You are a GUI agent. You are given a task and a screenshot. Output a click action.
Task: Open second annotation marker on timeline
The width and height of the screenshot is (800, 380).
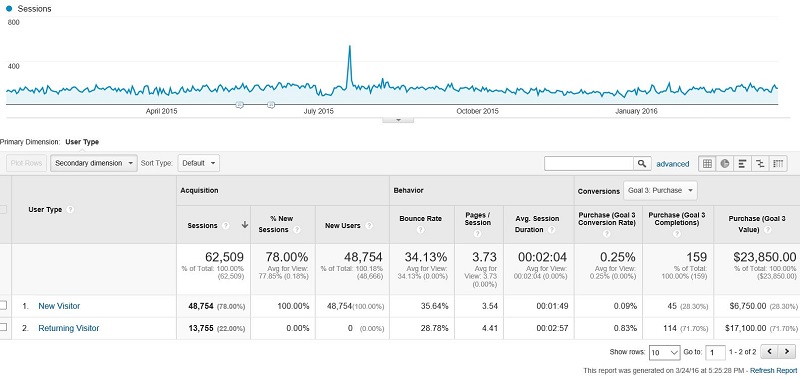[x=271, y=105]
